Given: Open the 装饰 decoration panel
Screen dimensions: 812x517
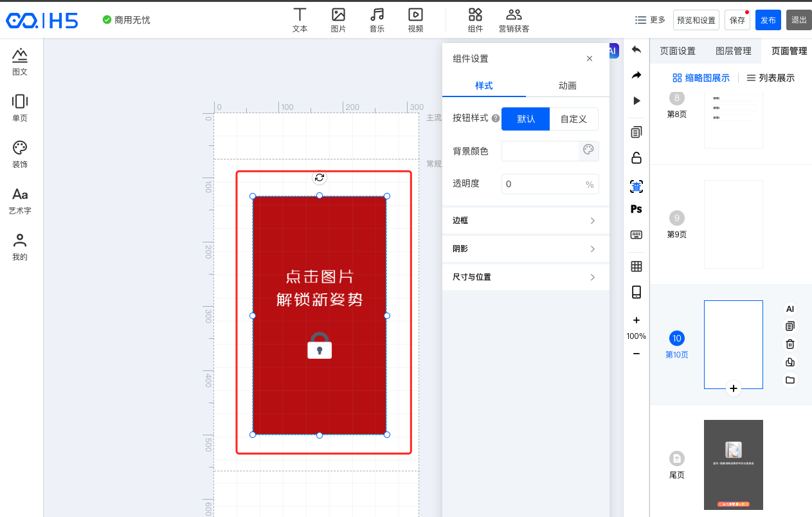Looking at the screenshot, I should pyautogui.click(x=20, y=154).
